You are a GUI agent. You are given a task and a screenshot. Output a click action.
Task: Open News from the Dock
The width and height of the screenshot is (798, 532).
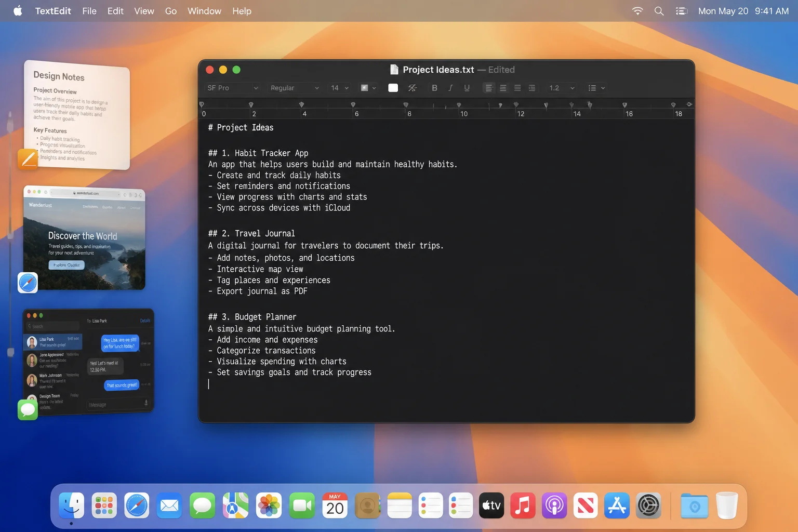pos(586,506)
